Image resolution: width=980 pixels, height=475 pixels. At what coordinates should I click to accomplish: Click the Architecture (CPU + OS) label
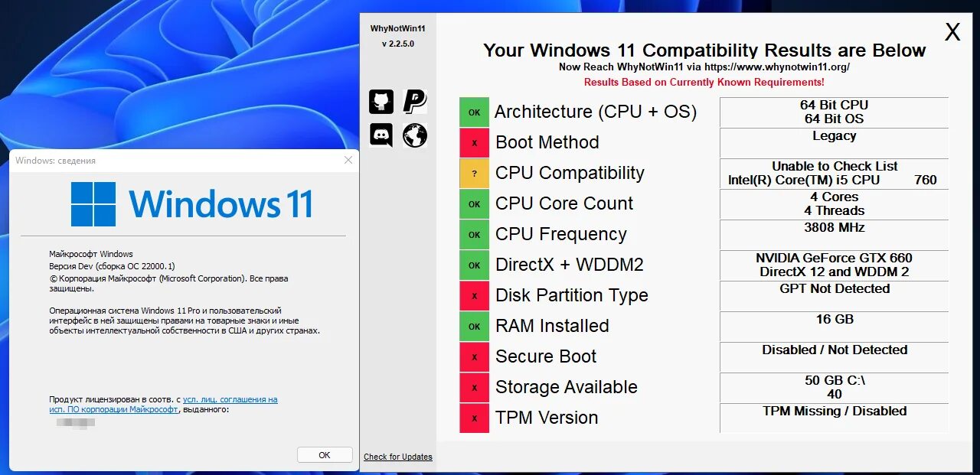tap(596, 112)
